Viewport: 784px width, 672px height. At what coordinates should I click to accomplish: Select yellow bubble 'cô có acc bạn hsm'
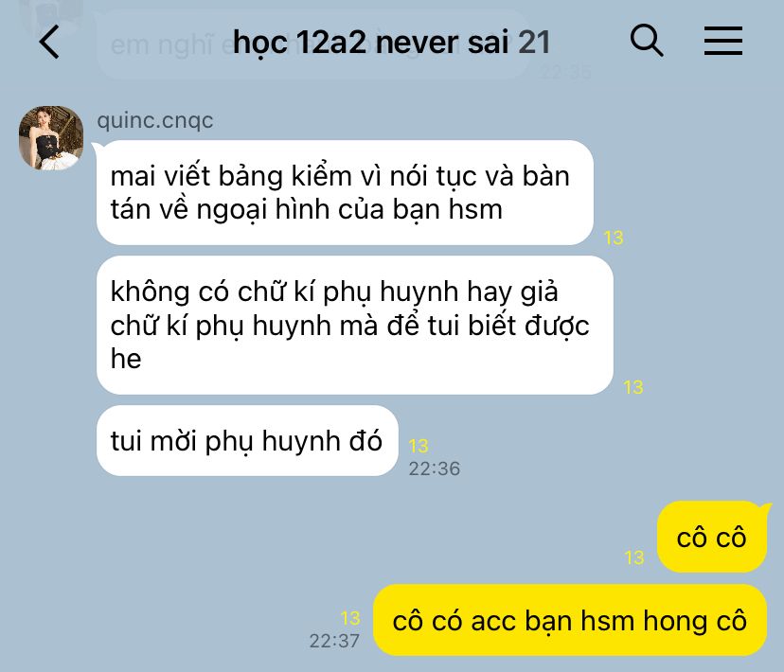(x=570, y=620)
